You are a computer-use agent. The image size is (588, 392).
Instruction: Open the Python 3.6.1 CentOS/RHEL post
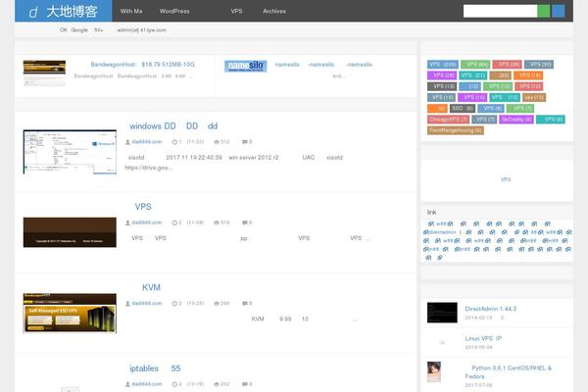[508, 372]
